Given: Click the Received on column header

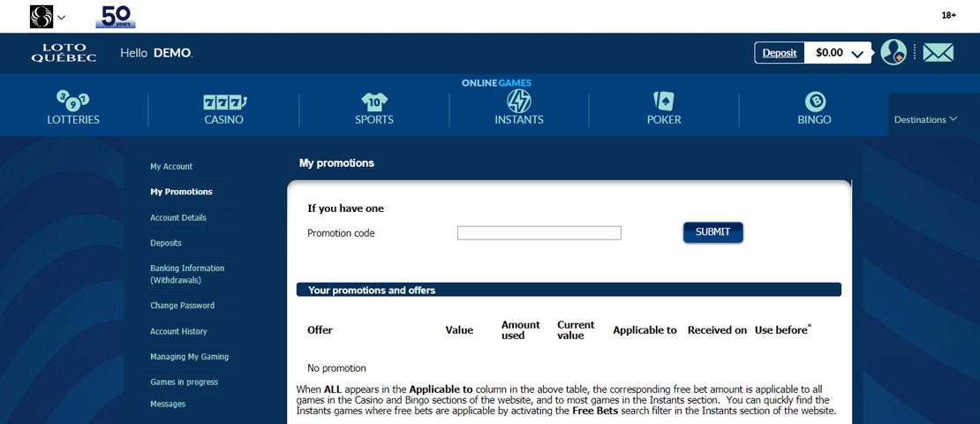Looking at the screenshot, I should [x=718, y=330].
